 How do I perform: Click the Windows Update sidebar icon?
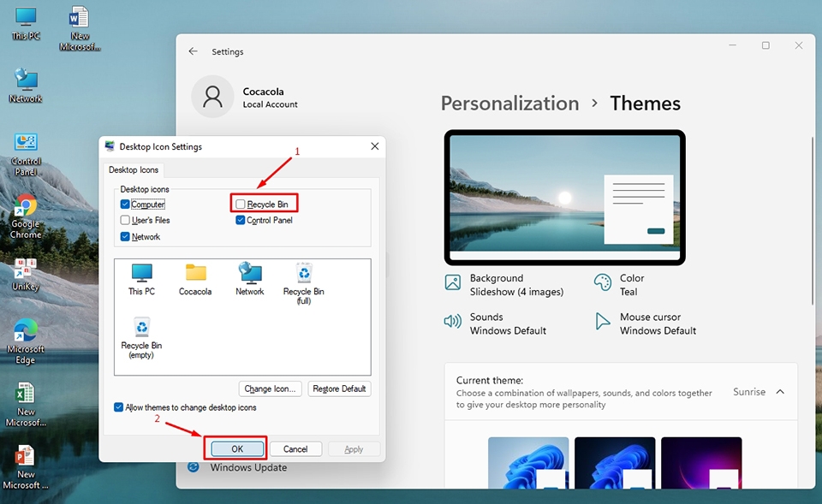click(x=194, y=467)
